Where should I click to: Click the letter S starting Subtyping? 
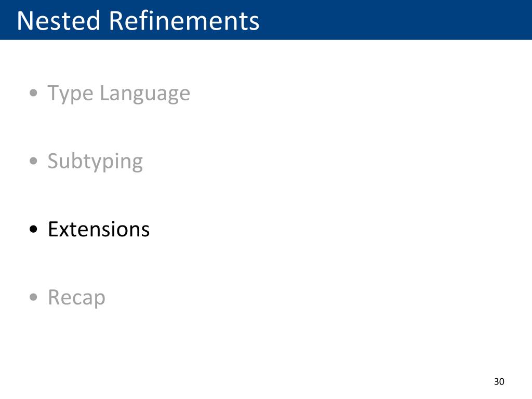54,162
